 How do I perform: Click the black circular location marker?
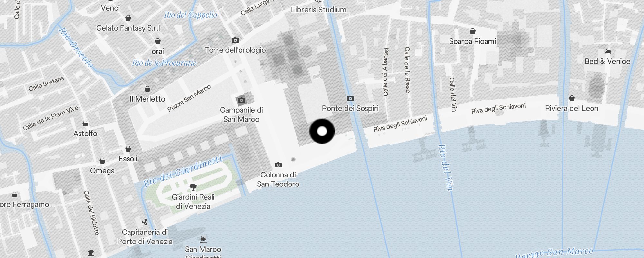click(322, 131)
